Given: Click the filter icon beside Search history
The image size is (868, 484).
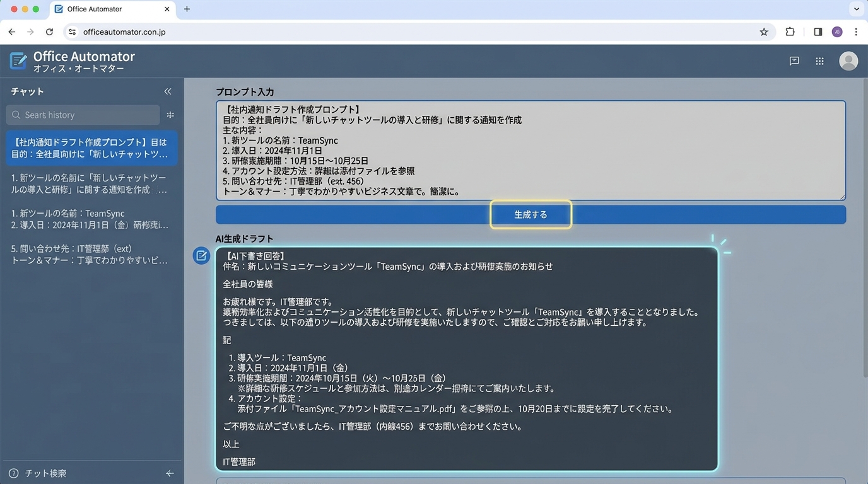Looking at the screenshot, I should click(x=170, y=115).
